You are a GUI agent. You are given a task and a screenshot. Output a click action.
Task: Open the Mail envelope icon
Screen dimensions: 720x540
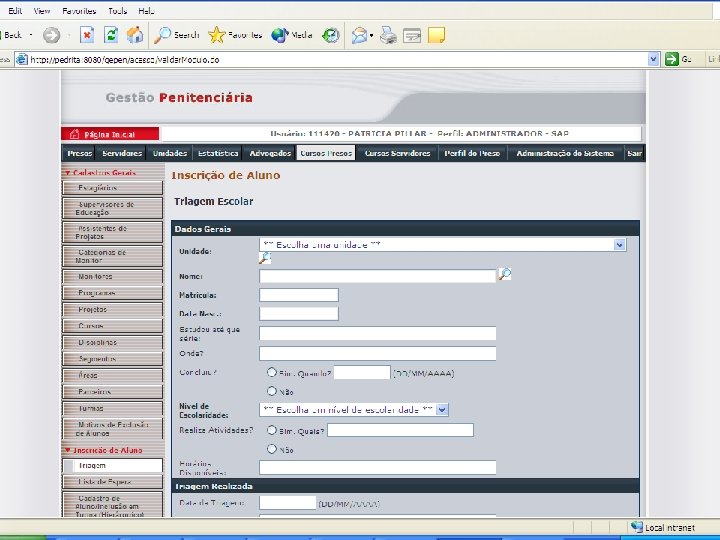click(x=359, y=35)
